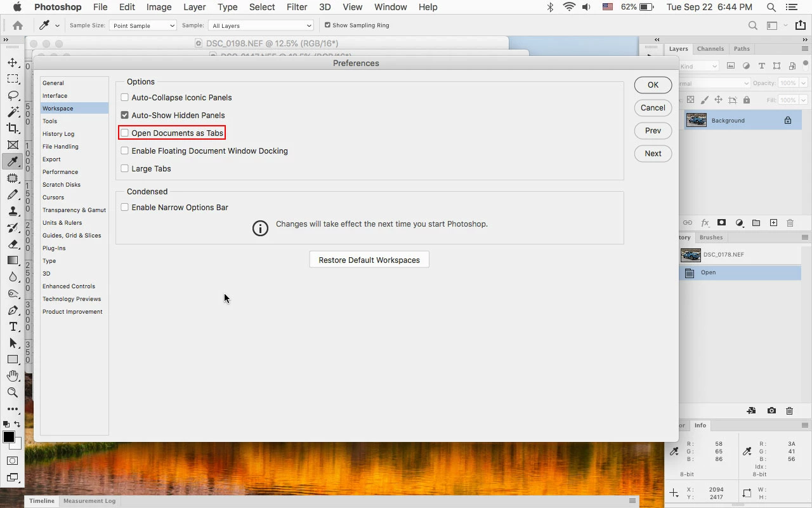Switch to the Brushes tab
The image size is (812, 508).
(711, 237)
